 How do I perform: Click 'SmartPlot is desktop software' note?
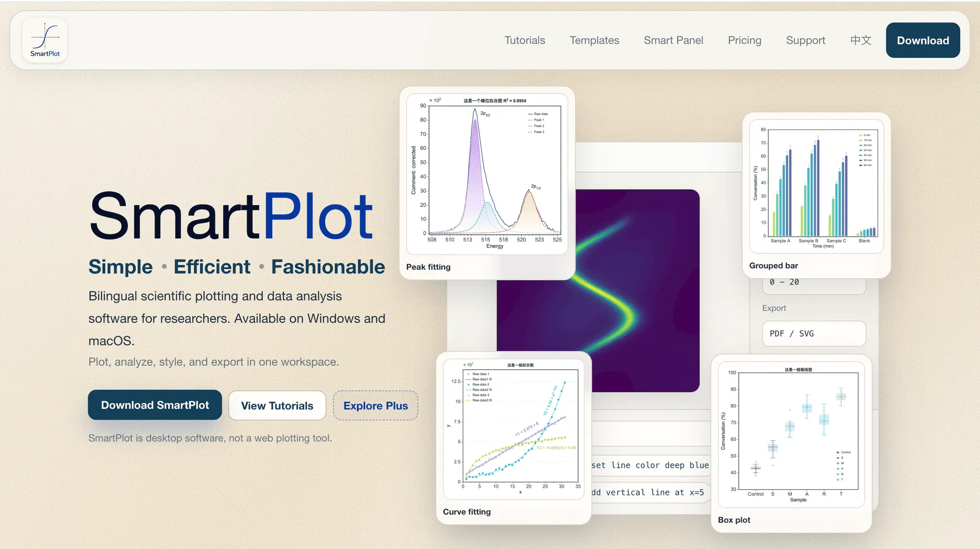coord(210,438)
